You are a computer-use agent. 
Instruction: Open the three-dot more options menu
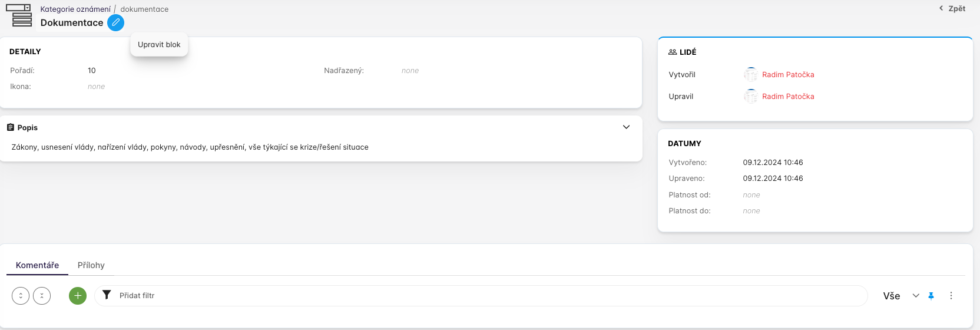pyautogui.click(x=951, y=296)
